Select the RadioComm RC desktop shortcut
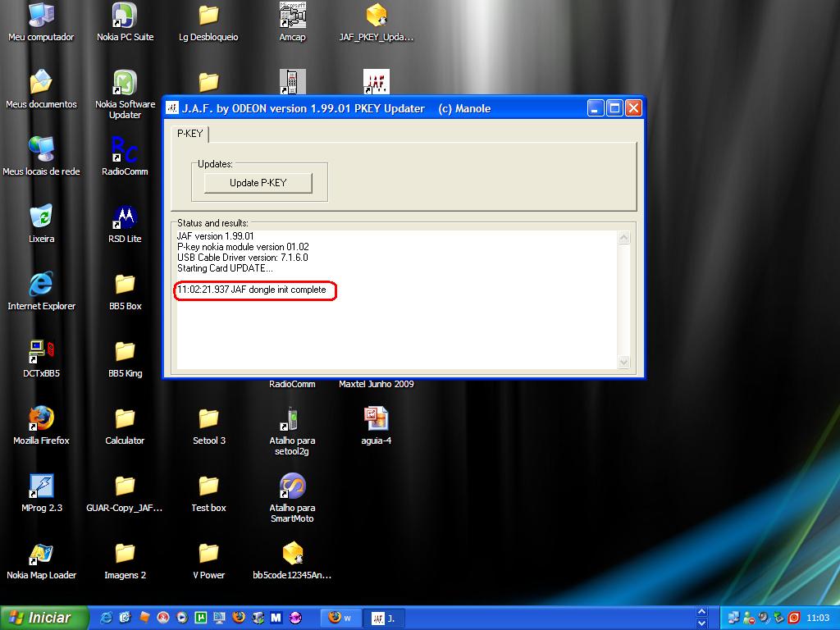 pyautogui.click(x=125, y=157)
